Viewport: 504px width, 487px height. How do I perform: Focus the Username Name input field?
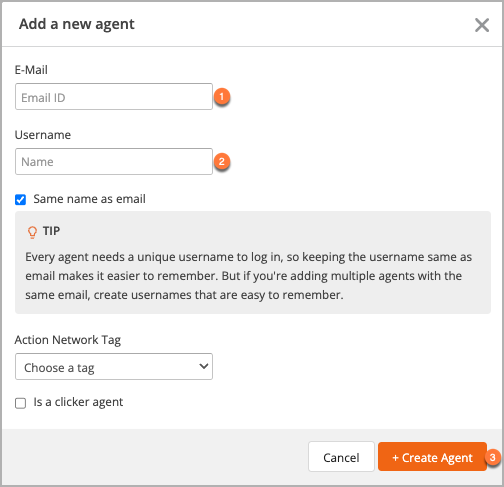click(x=114, y=162)
